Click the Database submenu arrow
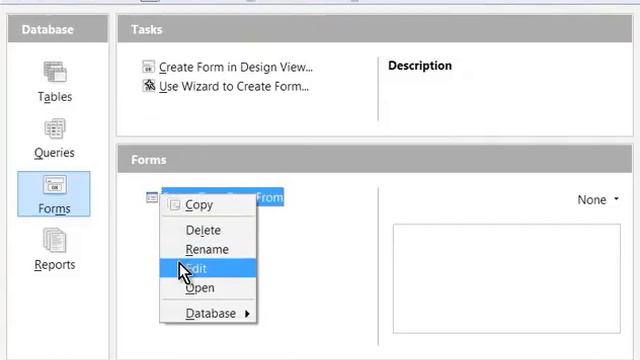640x360 pixels. pyautogui.click(x=247, y=313)
